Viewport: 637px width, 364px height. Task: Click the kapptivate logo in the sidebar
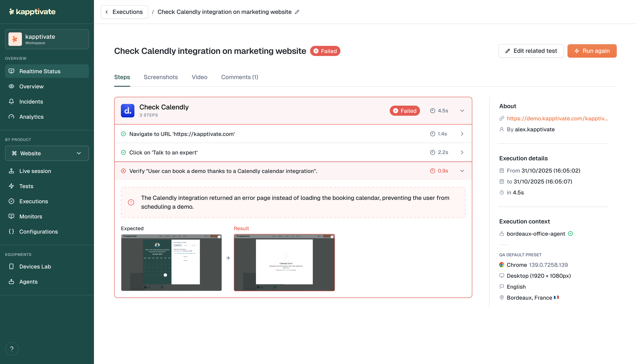pos(32,12)
